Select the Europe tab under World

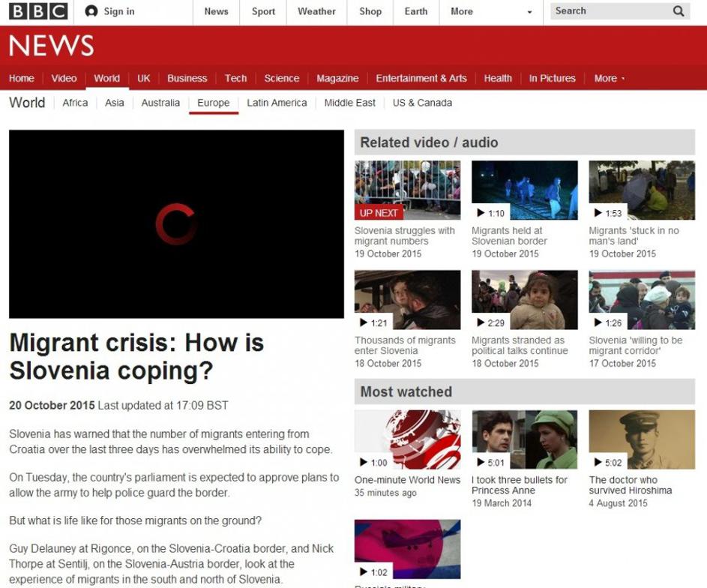pos(213,103)
